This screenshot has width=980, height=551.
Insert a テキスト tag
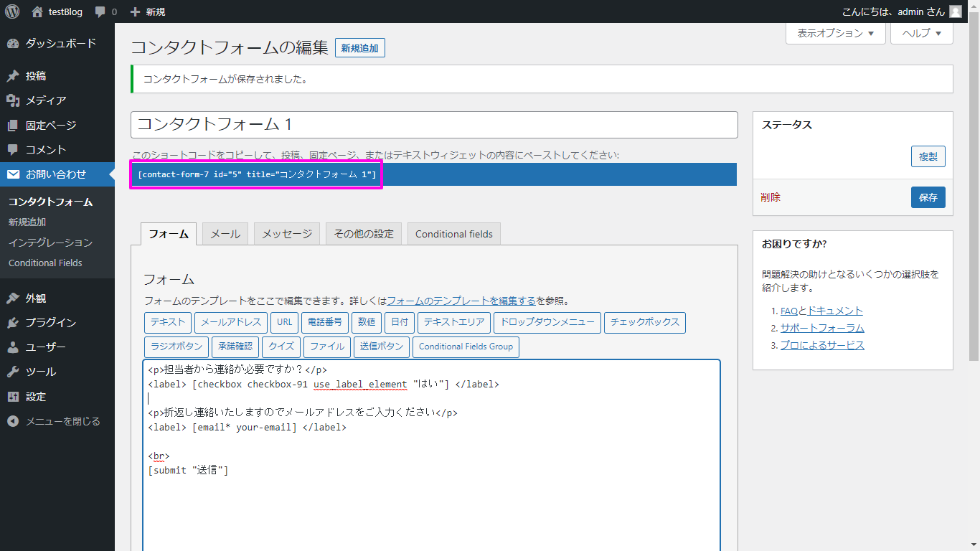[x=168, y=323]
